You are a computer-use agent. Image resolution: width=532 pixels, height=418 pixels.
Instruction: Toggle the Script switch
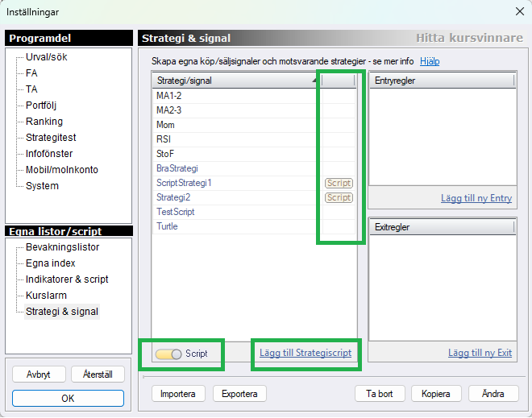coord(169,354)
